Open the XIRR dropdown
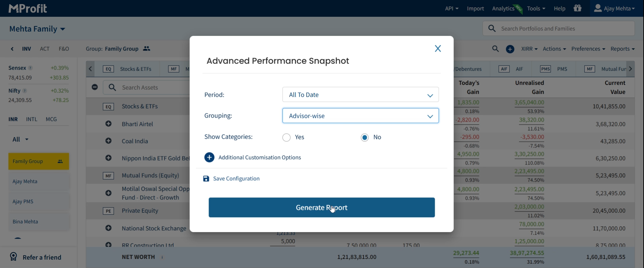The image size is (644, 268). coord(529,49)
